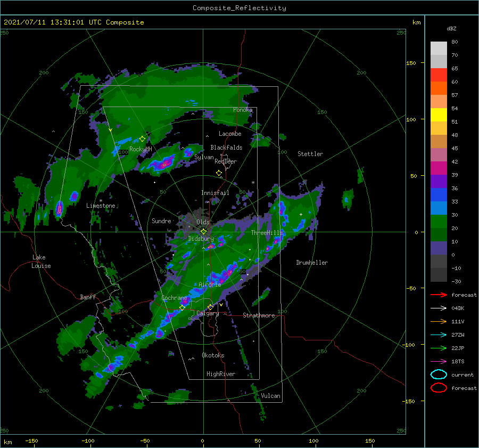Image resolution: width=479 pixels, height=448 pixels.
Task: Click the cyan current ellipse symbol
Action: (x=439, y=374)
